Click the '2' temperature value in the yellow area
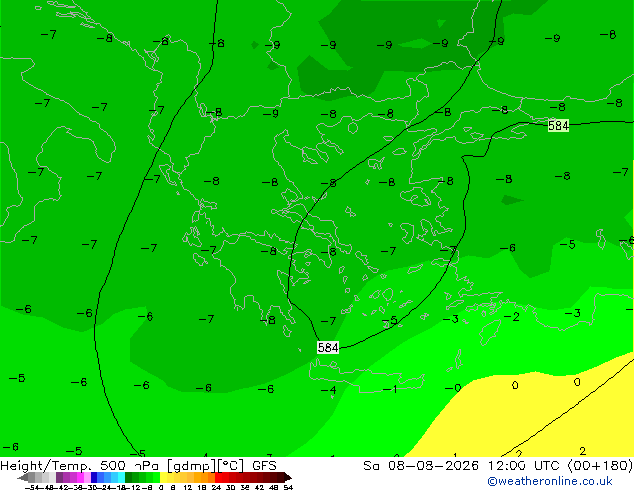634x490 pixels. pyautogui.click(x=582, y=451)
